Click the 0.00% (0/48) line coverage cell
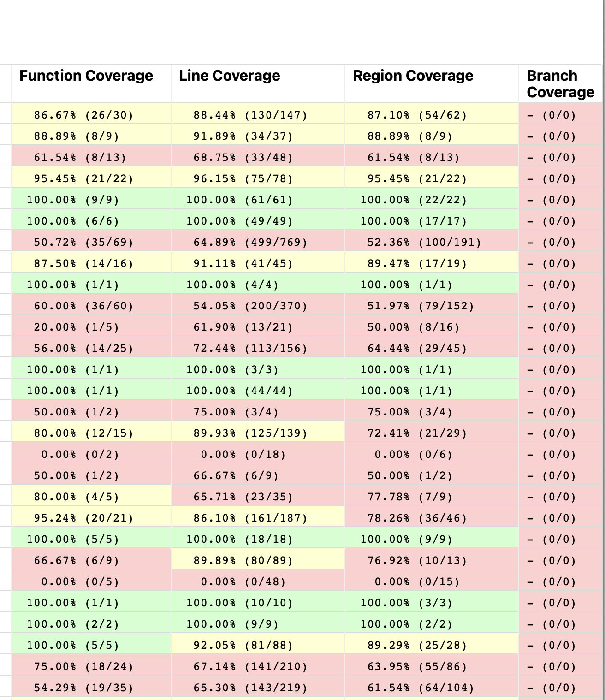Viewport: 605px width, 700px height. [243, 581]
